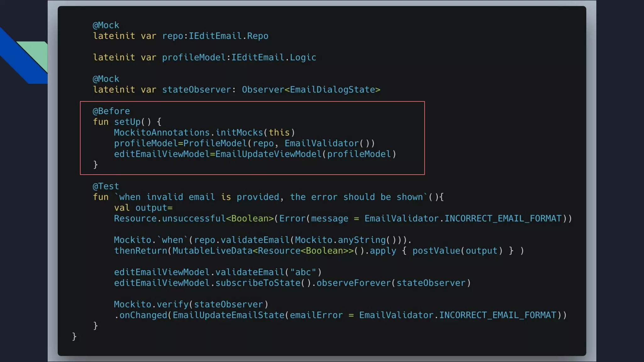Click the val output declaration
This screenshot has width=644, height=362.
tap(143, 208)
